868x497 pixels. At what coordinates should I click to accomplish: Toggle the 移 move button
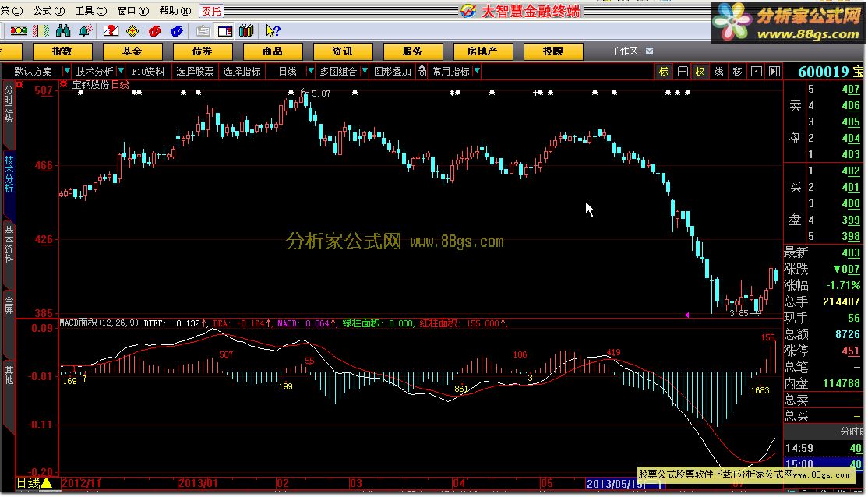(737, 72)
